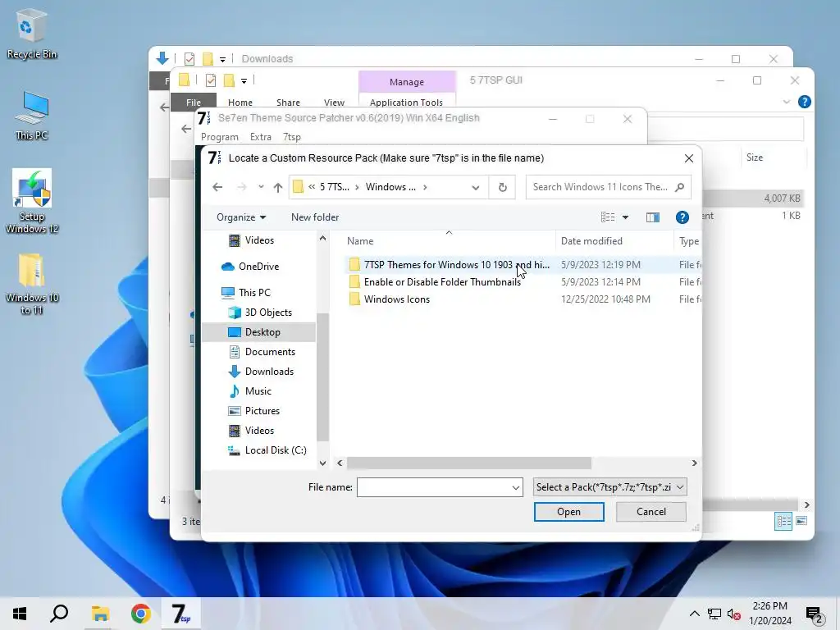
Task: Refresh the folder listing in the dialog
Action: click(x=503, y=187)
